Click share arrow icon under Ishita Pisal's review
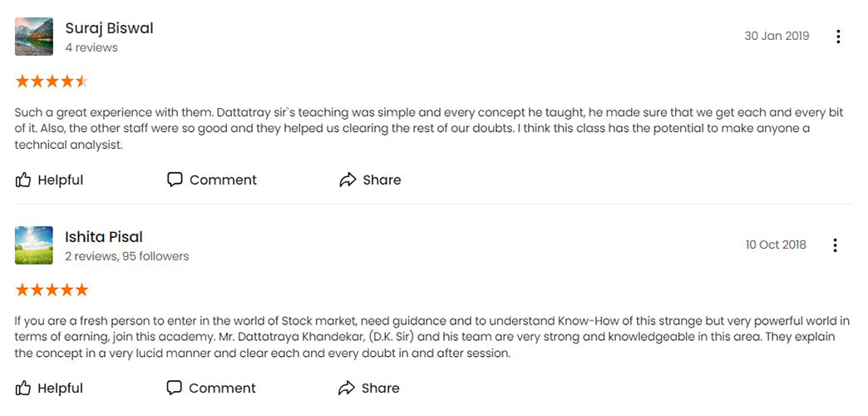 point(347,388)
